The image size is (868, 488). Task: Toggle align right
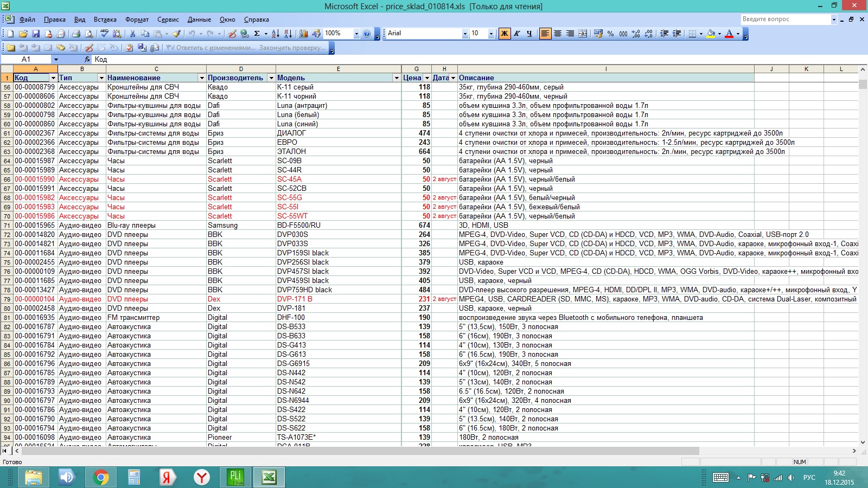click(570, 34)
